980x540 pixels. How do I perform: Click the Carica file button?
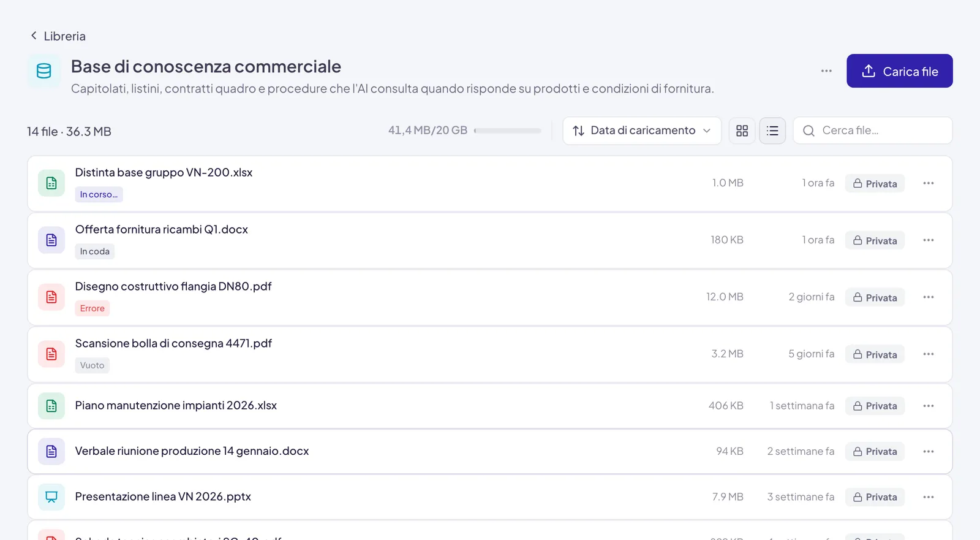(899, 71)
